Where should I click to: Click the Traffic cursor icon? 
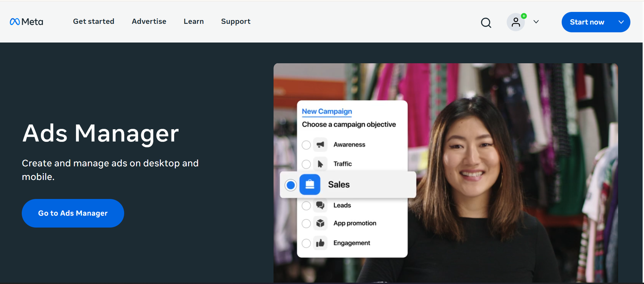click(x=320, y=164)
